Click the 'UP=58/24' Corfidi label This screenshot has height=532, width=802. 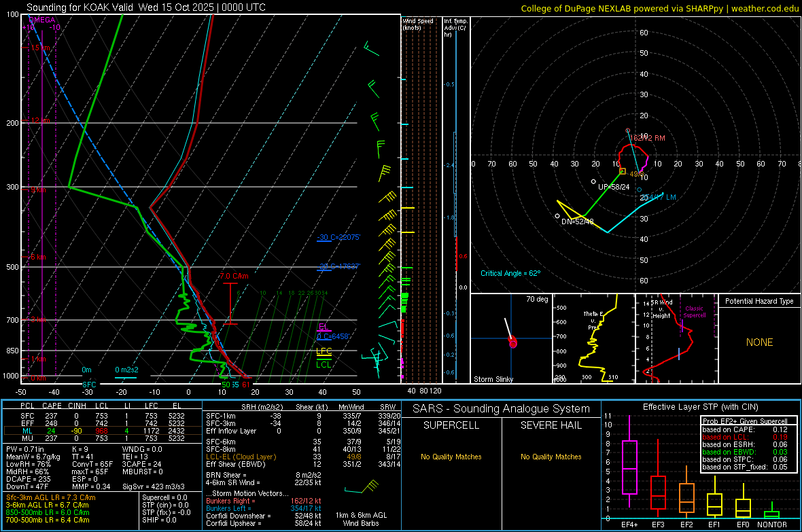click(614, 187)
